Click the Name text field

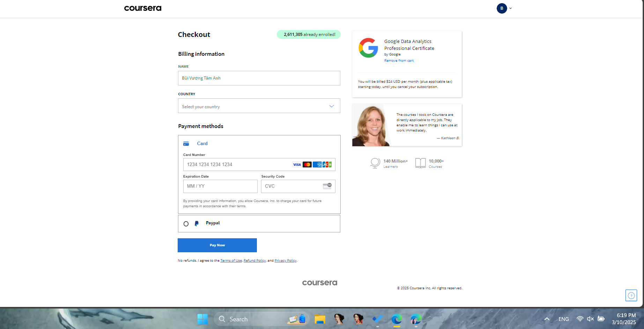click(x=259, y=78)
